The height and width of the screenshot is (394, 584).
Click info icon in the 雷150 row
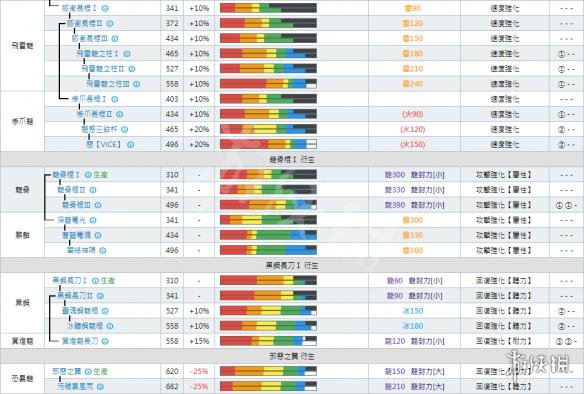pos(115,38)
